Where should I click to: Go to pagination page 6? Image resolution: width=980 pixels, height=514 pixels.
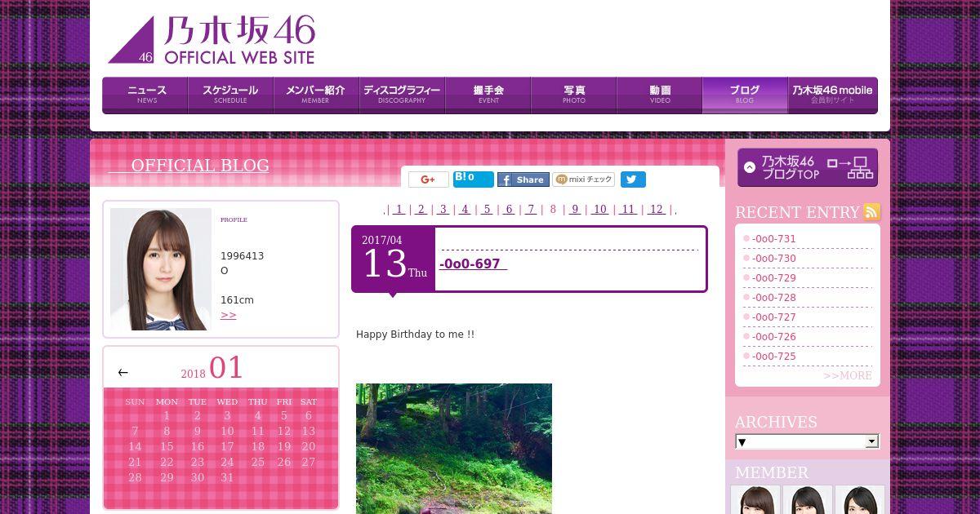point(509,209)
